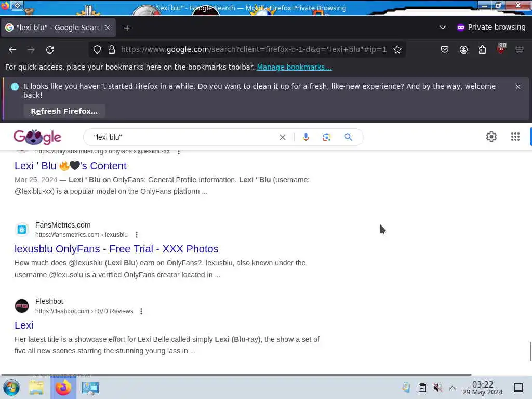Open the extensions panel
532x399 pixels.
482,49
